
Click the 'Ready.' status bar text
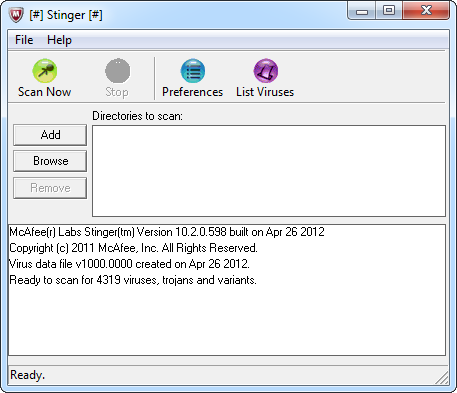(x=27, y=375)
